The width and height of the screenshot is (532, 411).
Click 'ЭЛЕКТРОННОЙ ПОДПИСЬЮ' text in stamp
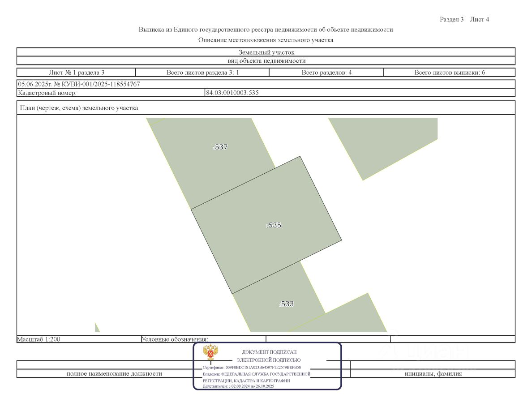(x=268, y=360)
